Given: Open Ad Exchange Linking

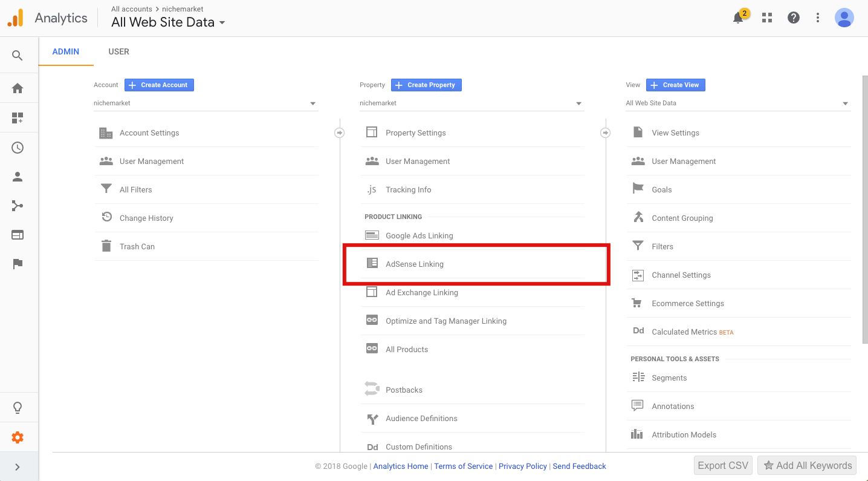Looking at the screenshot, I should (x=472, y=292).
